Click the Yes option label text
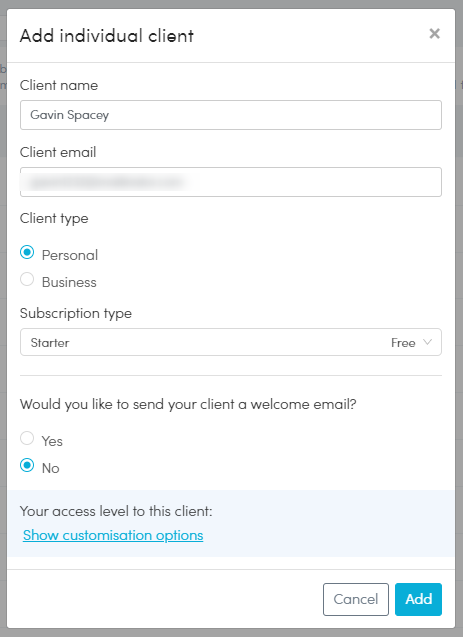Viewport: 463px width, 637px height. [x=52, y=441]
